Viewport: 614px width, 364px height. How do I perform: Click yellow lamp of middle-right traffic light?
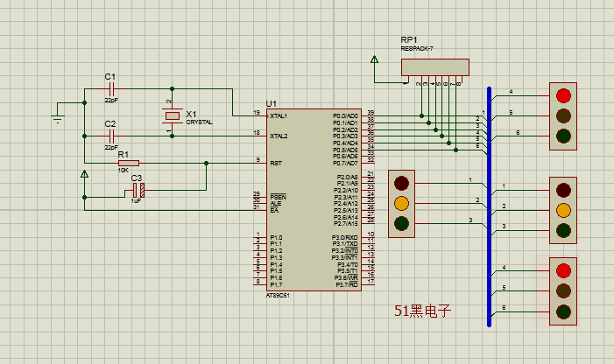(563, 210)
